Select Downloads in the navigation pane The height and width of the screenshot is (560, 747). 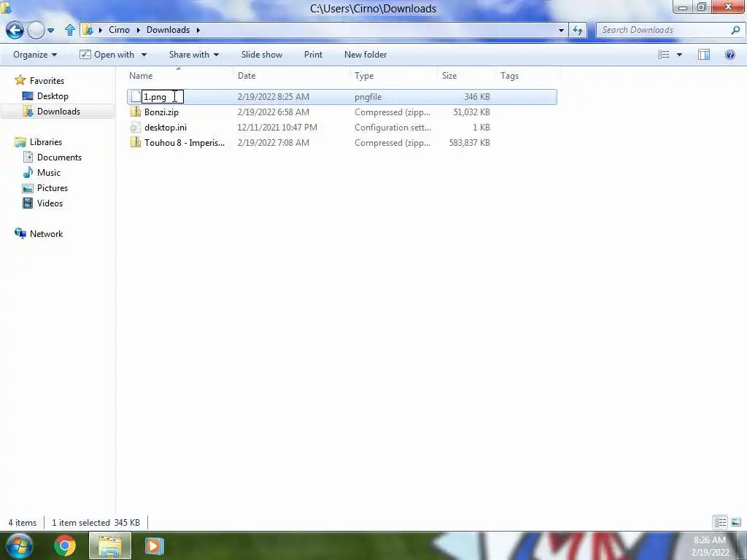click(x=58, y=112)
